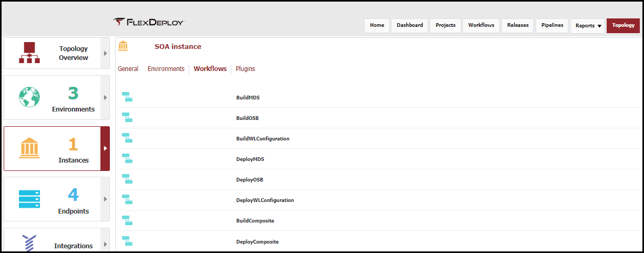Click the workflow icon beside BuildComposite
The height and width of the screenshot is (253, 644).
point(127,220)
